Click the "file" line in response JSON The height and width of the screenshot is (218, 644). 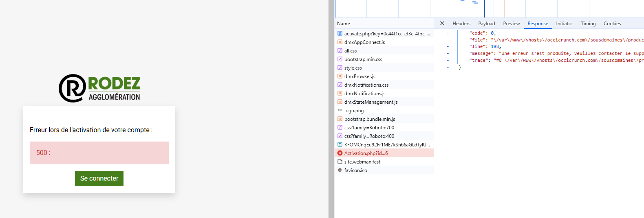[x=556, y=40]
